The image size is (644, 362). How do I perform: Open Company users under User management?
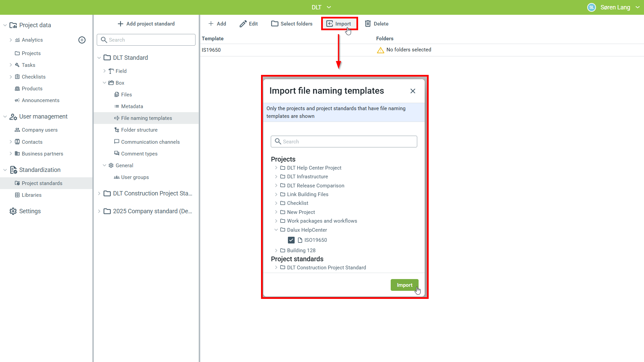coord(39,130)
